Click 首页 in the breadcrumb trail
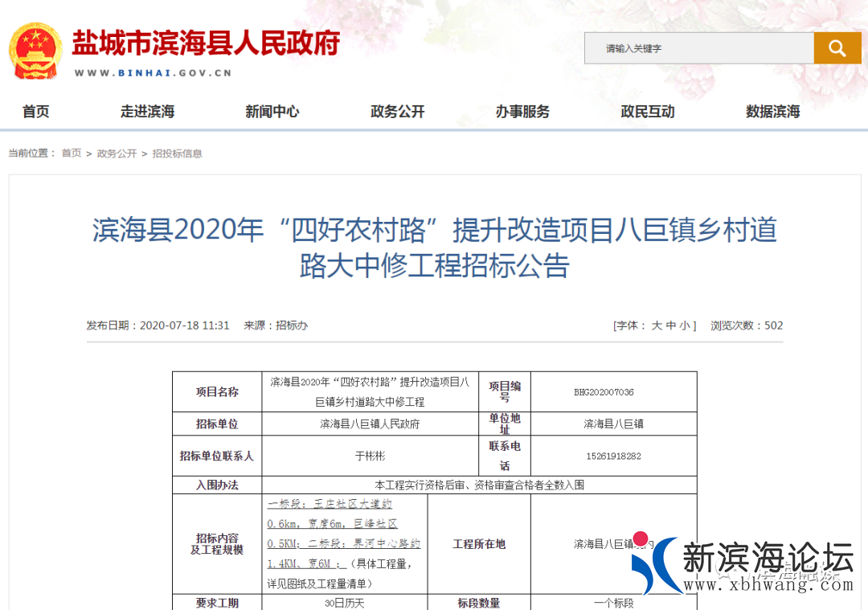The height and width of the screenshot is (610, 868). (x=71, y=153)
